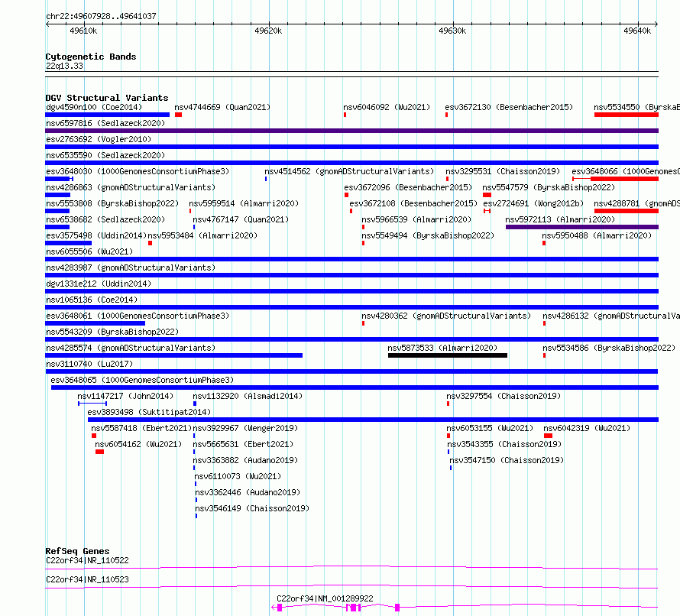Open nsv3362446 (Audano2019) variant
This screenshot has width=680, height=616.
(248, 492)
